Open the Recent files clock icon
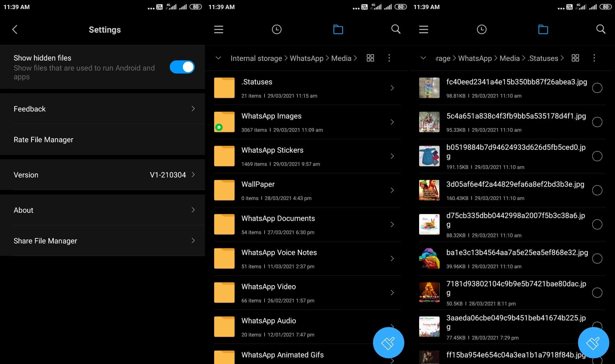The image size is (615, 364). coord(276,29)
